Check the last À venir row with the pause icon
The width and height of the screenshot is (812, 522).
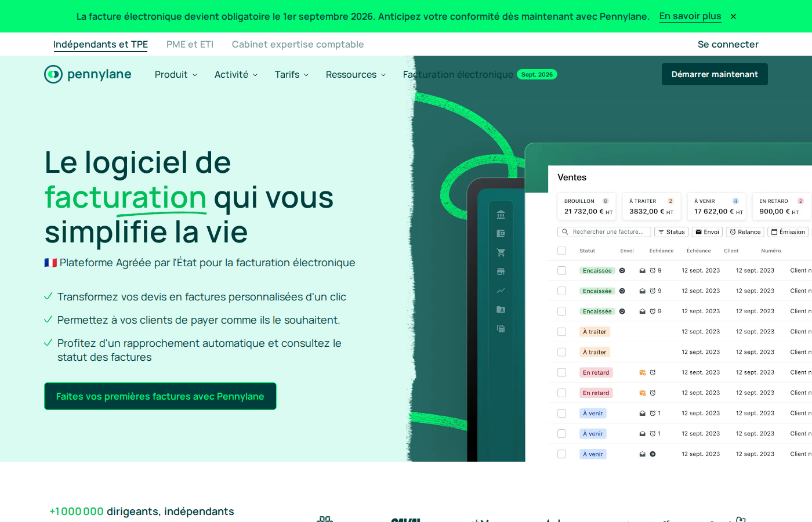tap(561, 454)
